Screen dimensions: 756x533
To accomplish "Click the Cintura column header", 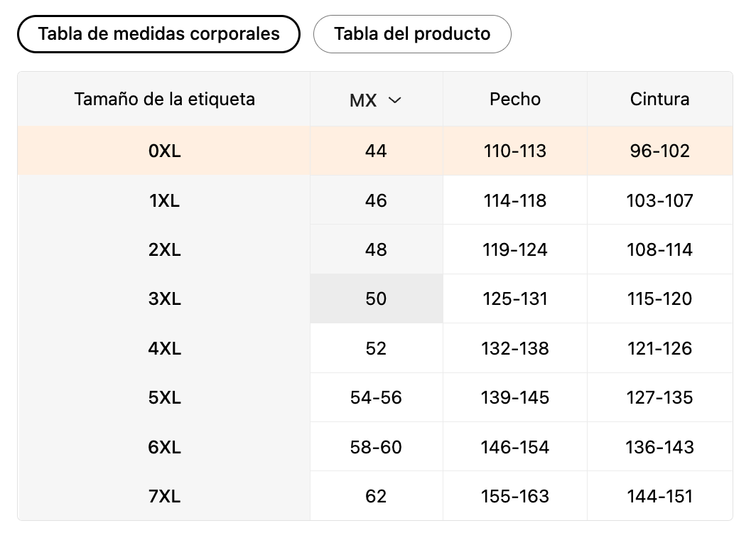I will tap(659, 99).
